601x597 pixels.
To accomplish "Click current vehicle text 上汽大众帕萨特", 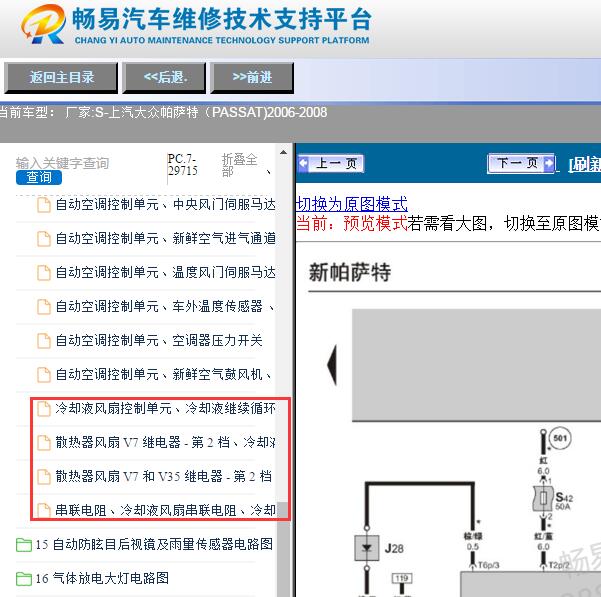I will click(x=153, y=112).
